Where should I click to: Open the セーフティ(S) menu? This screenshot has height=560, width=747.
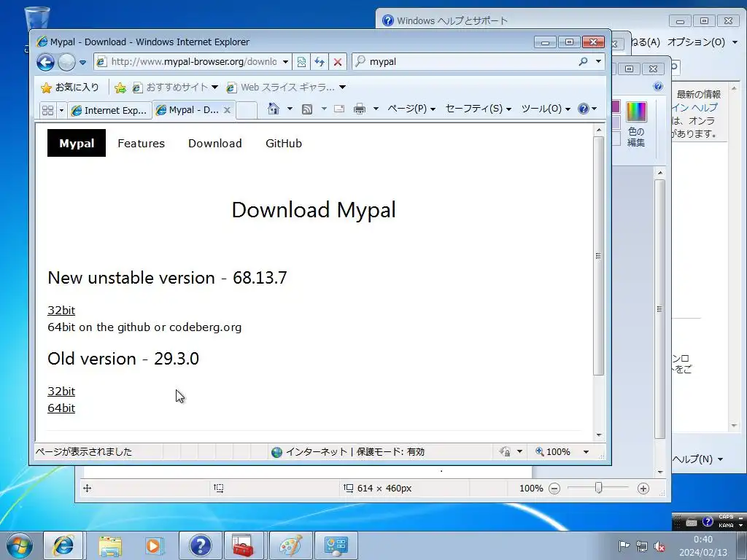[479, 109]
